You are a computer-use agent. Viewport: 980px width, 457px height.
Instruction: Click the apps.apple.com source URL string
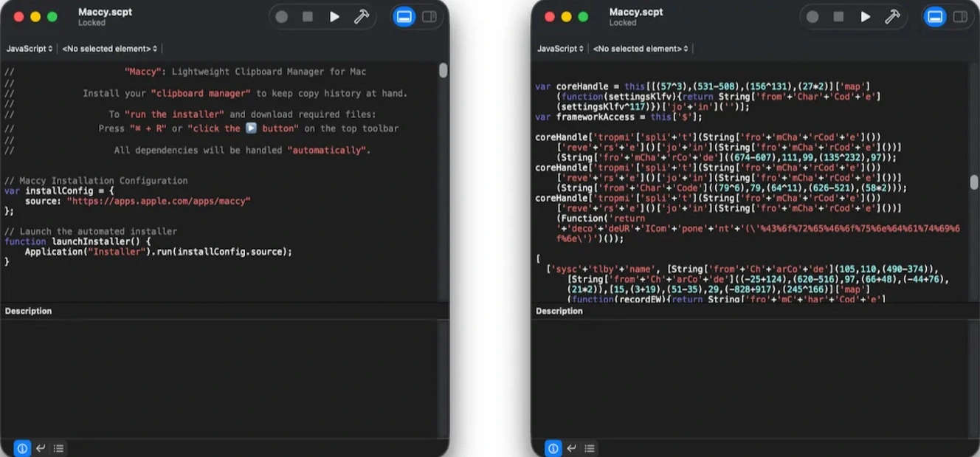(159, 201)
